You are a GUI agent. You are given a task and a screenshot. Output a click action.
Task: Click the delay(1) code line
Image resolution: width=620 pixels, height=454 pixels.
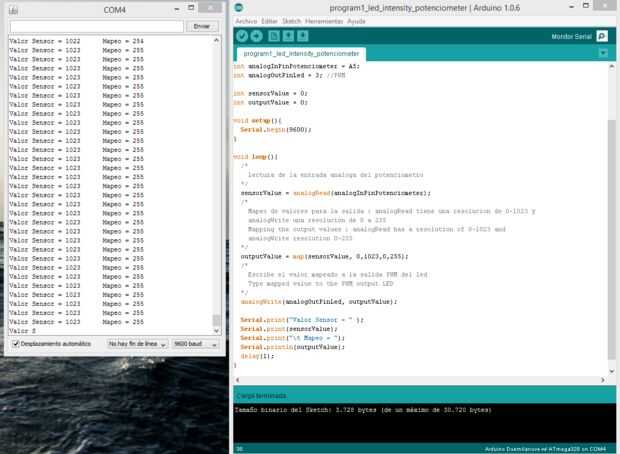pos(257,356)
